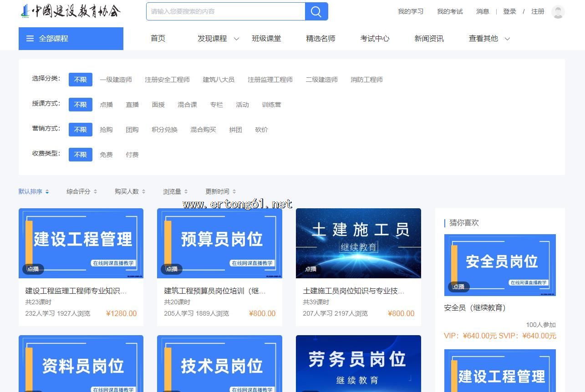Sort courses by 浏览量
This screenshot has height=392, width=585.
[175, 192]
